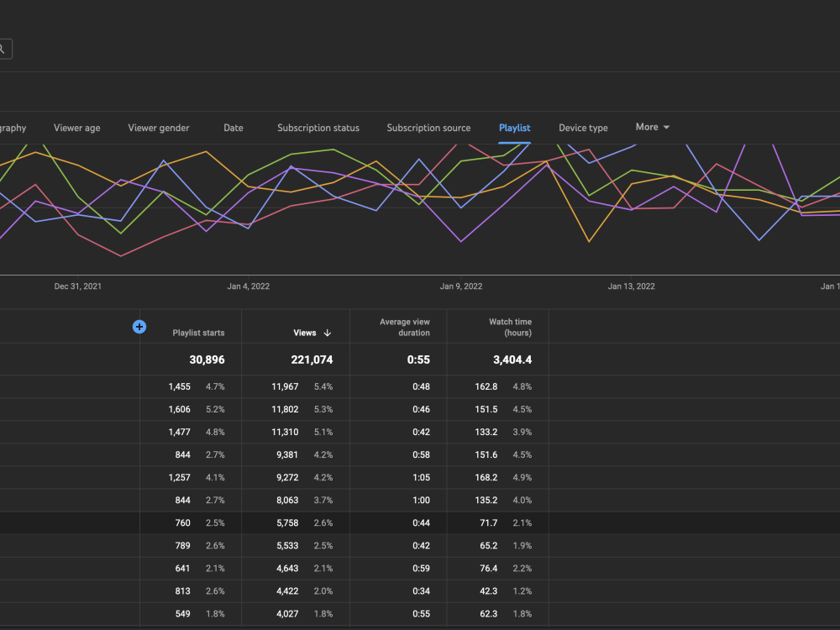Click total playlist starts 30,896

click(207, 360)
